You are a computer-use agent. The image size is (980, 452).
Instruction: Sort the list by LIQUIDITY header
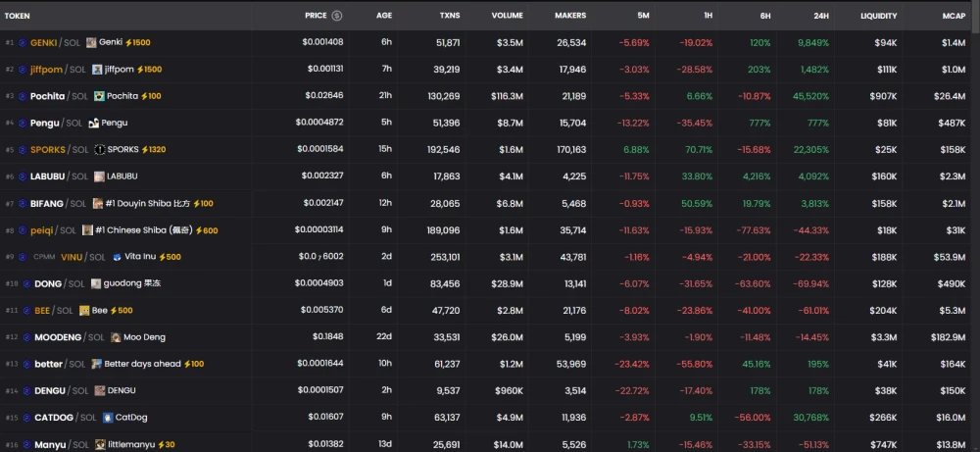point(878,16)
